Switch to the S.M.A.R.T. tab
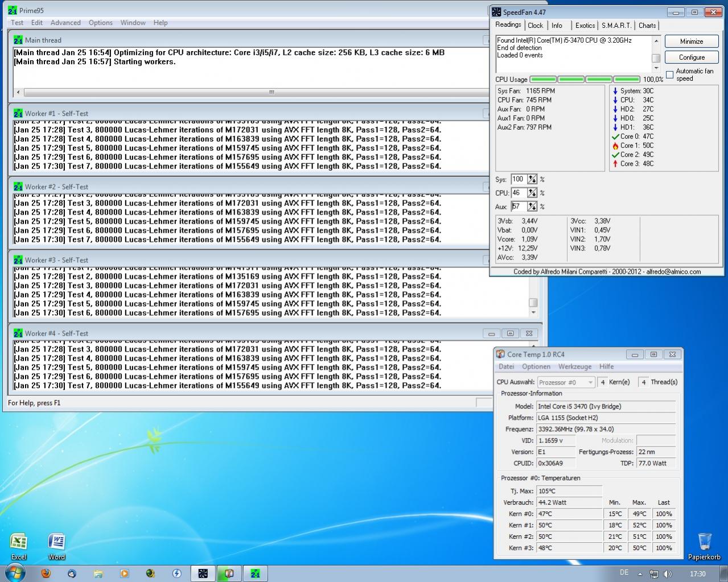The image size is (728, 582). [616, 26]
